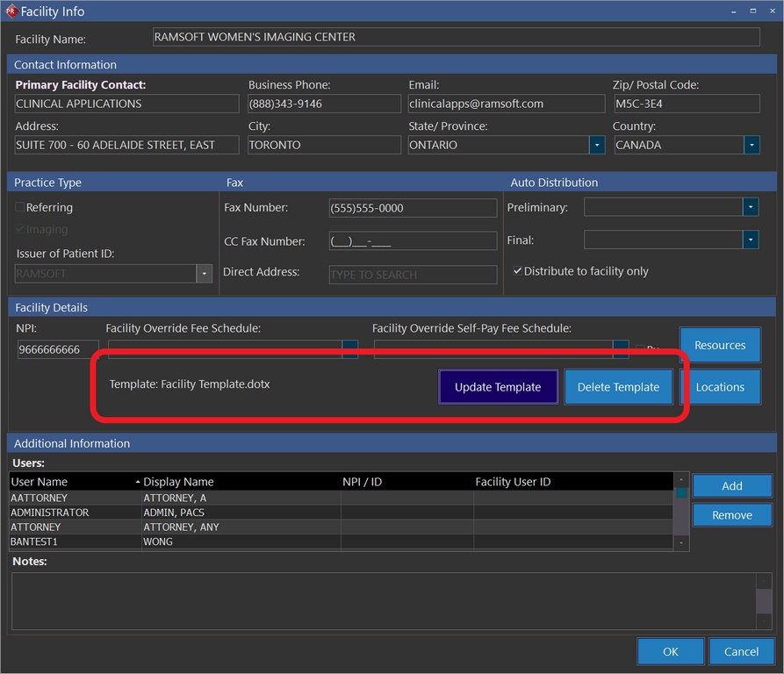784x674 pixels.
Task: Open the Issuer of Patient ID dropdown
Action: (205, 274)
